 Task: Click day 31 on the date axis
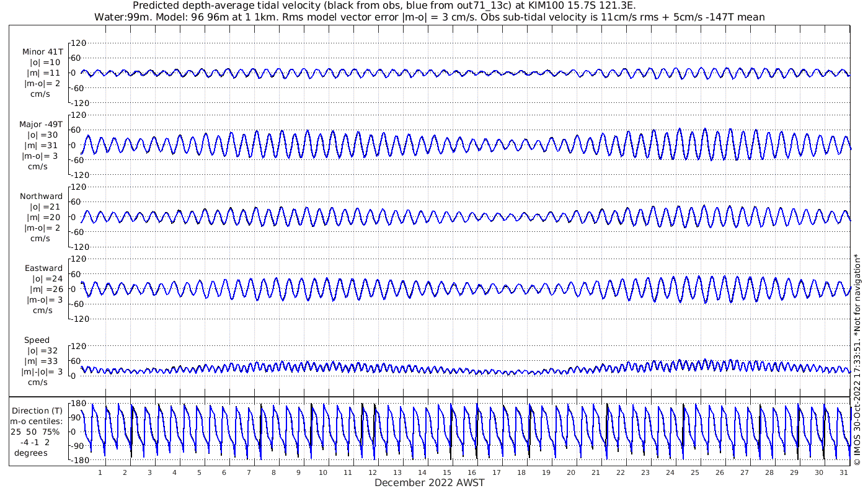coord(844,472)
